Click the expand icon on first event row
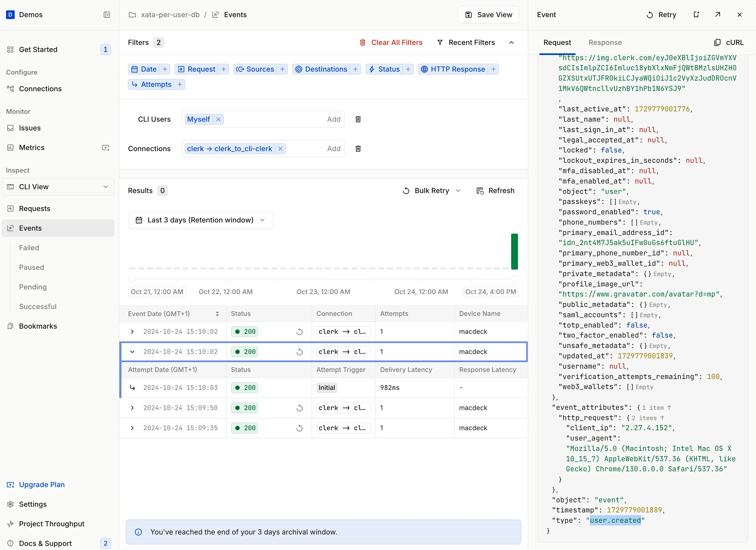Screen dimensions: 756x550 [132, 332]
